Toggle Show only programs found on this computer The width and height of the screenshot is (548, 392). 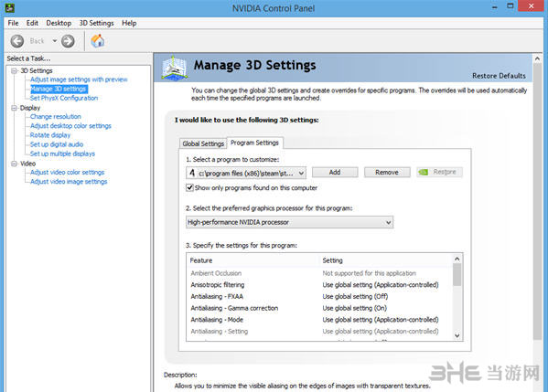coord(189,188)
